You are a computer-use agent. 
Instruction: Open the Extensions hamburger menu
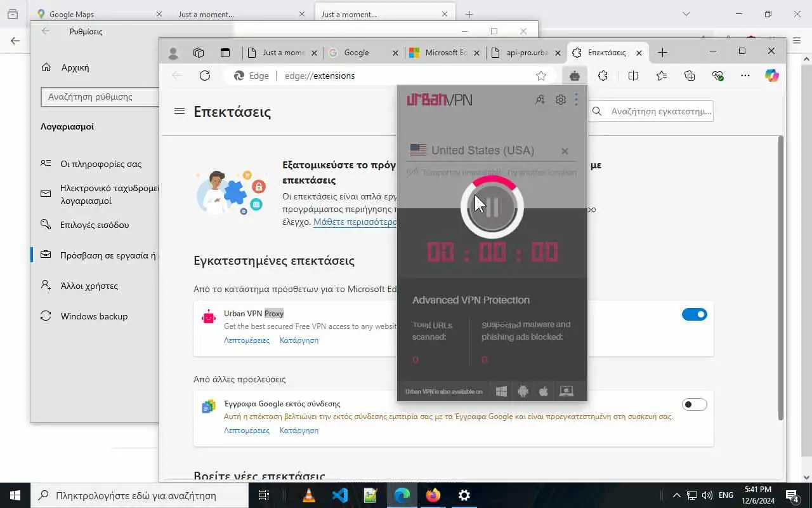pyautogui.click(x=180, y=111)
